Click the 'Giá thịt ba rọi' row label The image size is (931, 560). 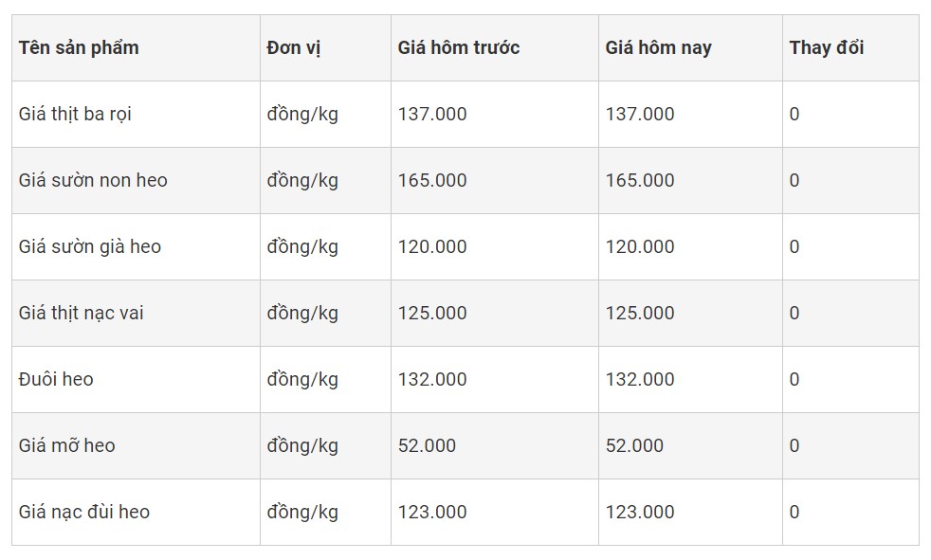point(75,115)
